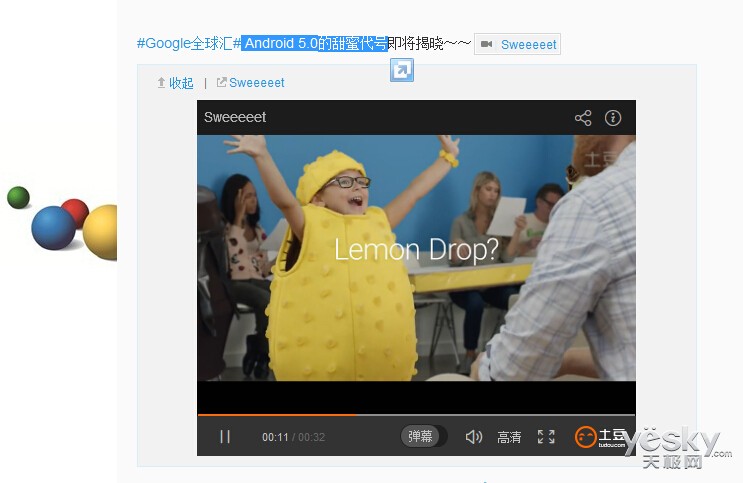Click the 00:11 / 00:32 time display
This screenshot has width=743, height=483.
click(x=293, y=437)
